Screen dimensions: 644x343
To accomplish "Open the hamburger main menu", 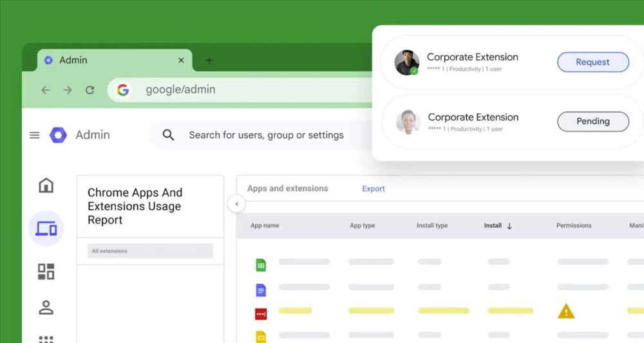I will (x=35, y=135).
